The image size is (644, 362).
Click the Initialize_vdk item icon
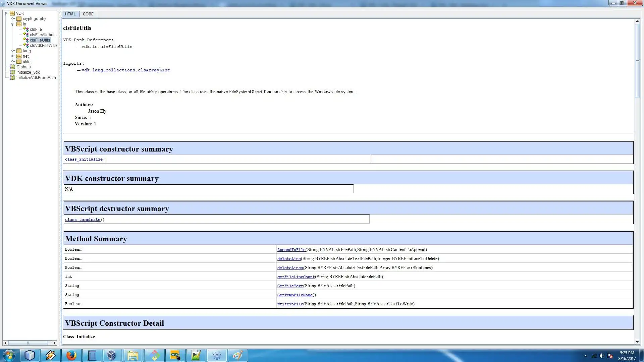tap(12, 72)
